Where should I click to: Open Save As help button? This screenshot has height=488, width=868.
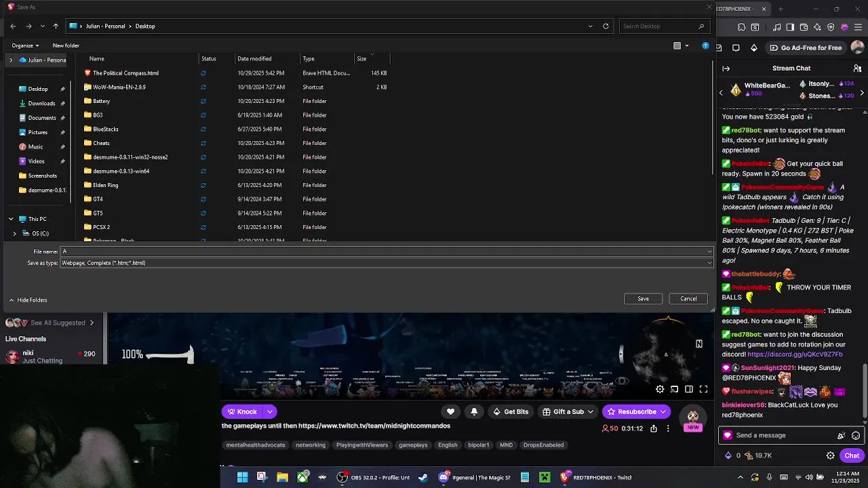tap(705, 45)
